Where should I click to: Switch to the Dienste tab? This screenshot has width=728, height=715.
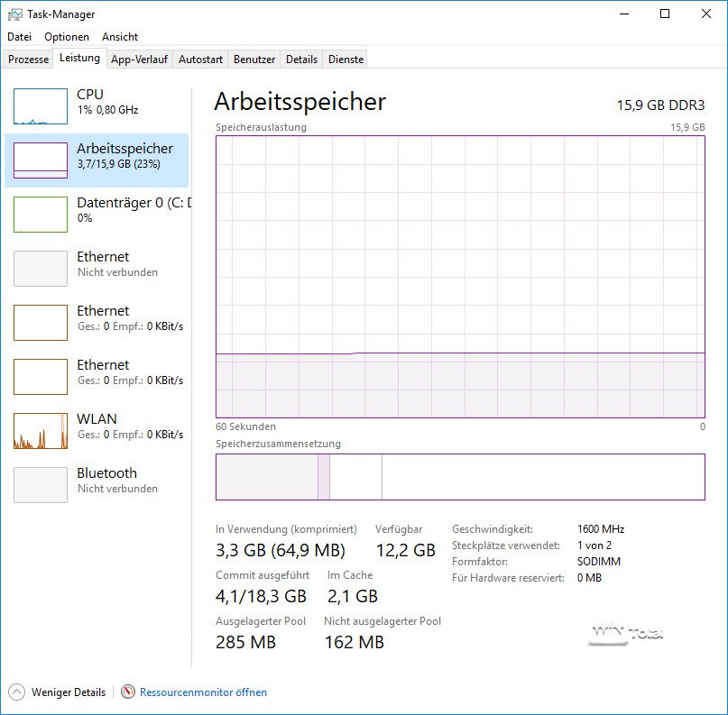click(346, 60)
